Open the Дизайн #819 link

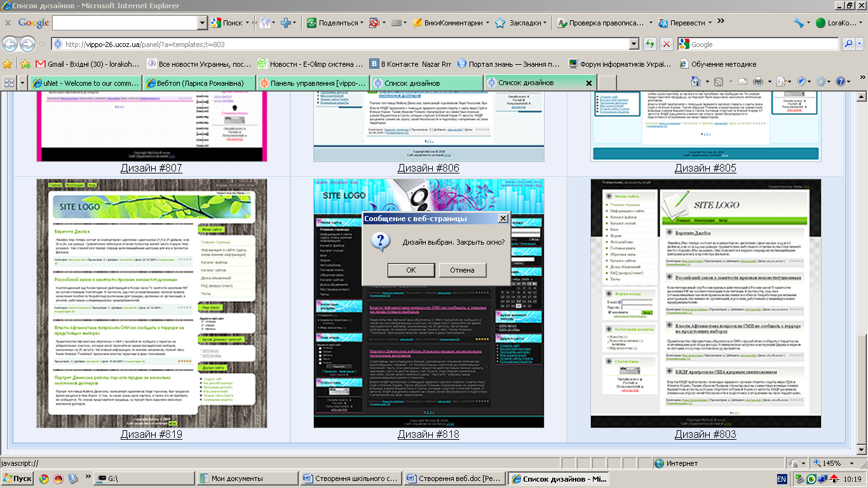151,435
